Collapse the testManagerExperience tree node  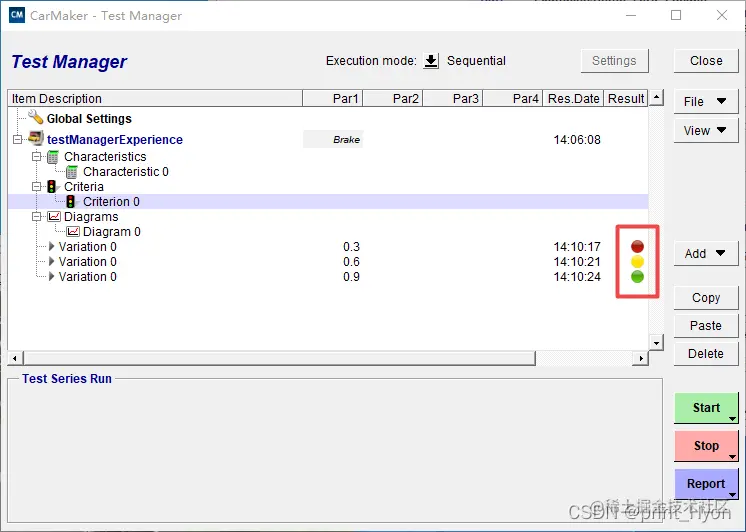[18, 139]
